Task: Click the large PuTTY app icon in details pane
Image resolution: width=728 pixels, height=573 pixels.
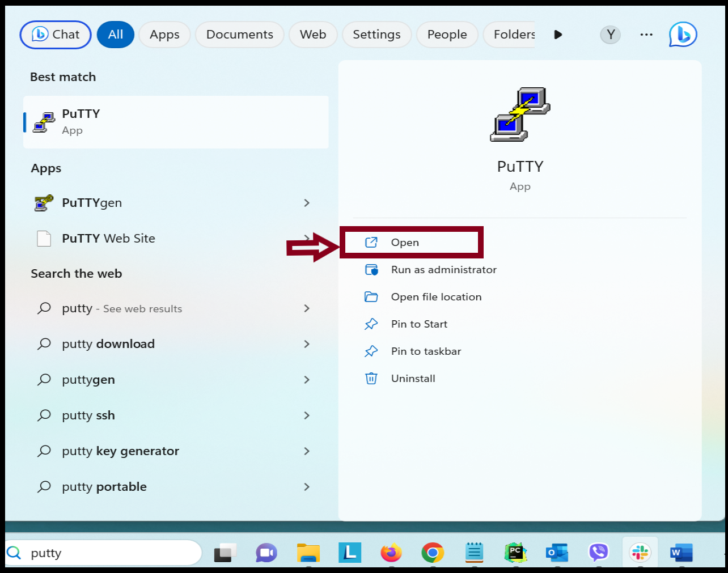Action: coord(520,114)
